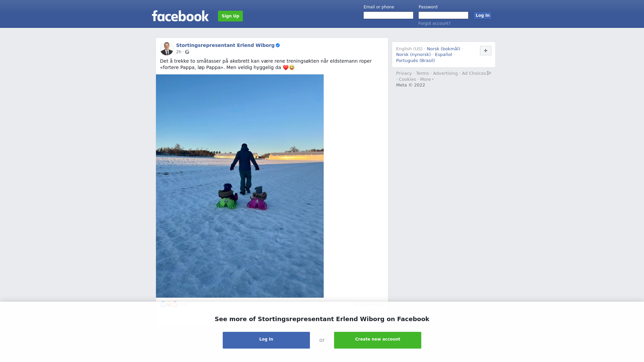Viewport: 644px width, 362px height.
Task: Switch language to Norsk (bokmål)
Action: (x=443, y=49)
